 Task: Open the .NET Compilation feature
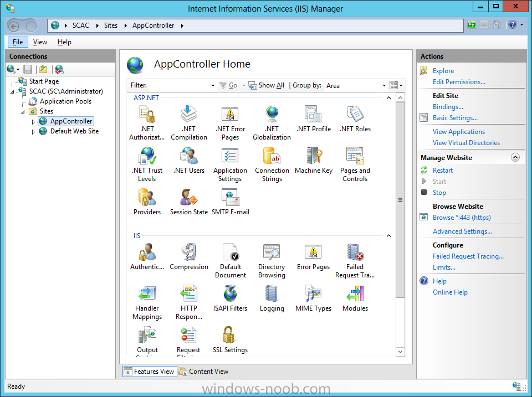pos(189,123)
